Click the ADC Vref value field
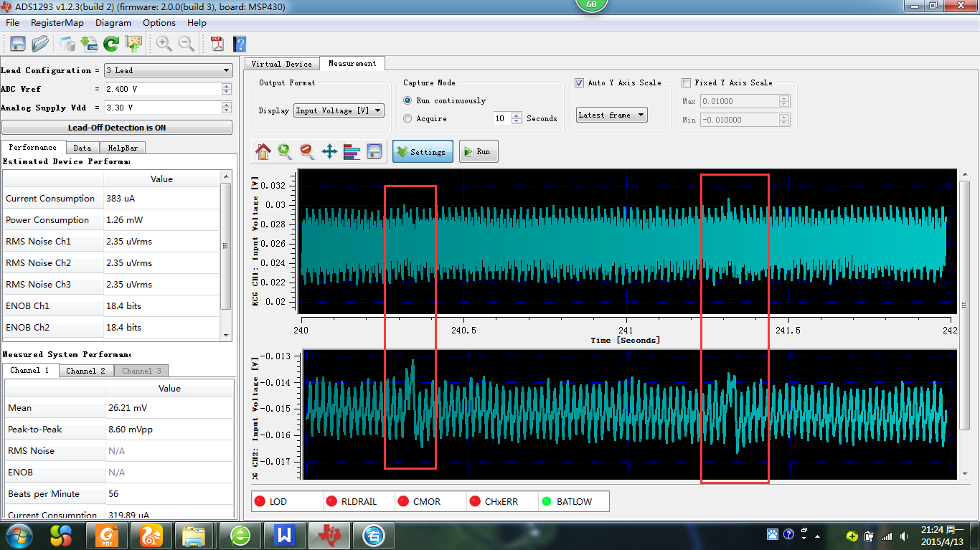Screen dimensions: 980x550 click(x=163, y=89)
